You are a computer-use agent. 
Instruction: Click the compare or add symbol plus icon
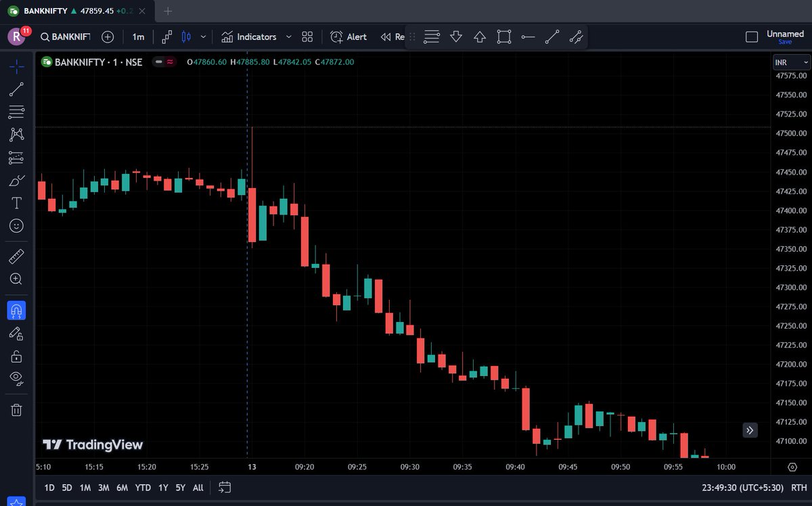point(108,37)
